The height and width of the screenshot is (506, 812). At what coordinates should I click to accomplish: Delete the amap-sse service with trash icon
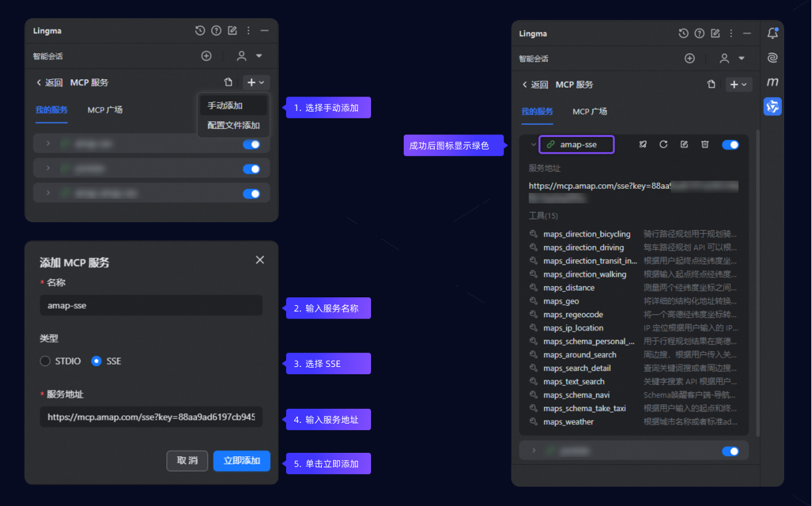coord(705,144)
